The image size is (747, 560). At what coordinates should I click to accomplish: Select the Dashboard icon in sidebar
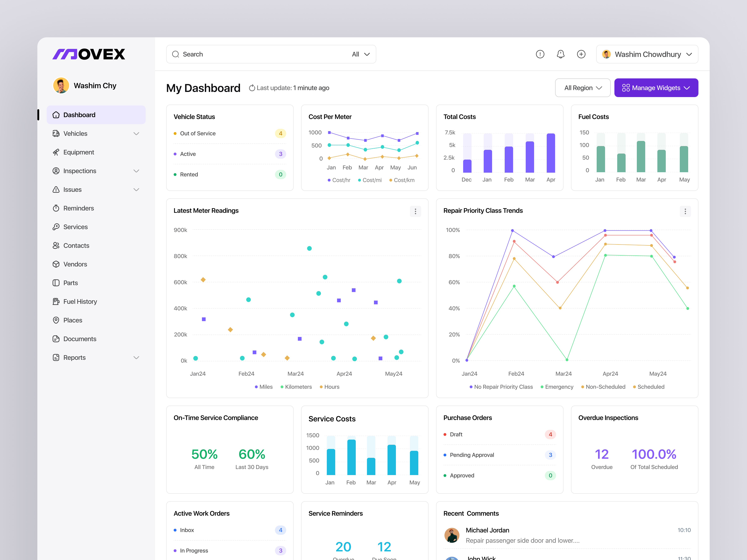56,115
